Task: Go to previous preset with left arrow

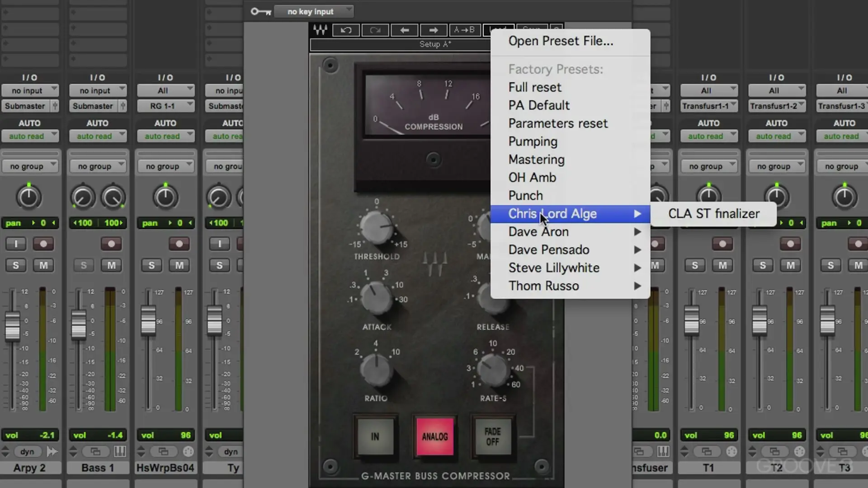Action: [405, 30]
